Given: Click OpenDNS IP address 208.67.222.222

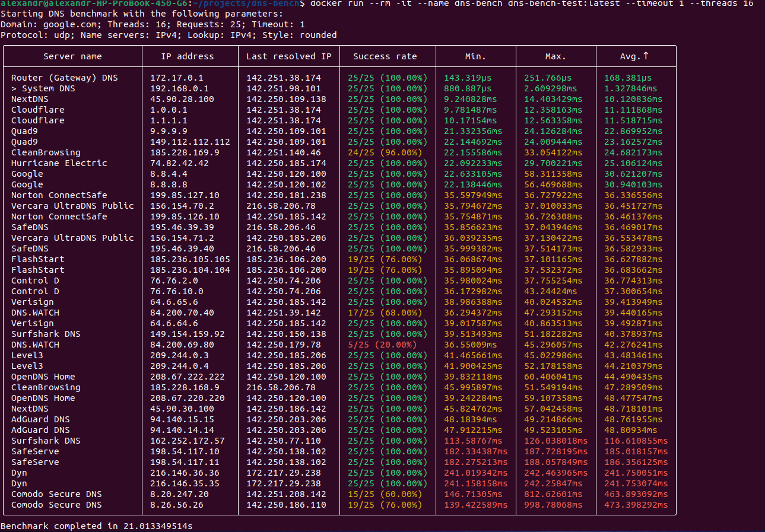Looking at the screenshot, I should click(x=188, y=377).
